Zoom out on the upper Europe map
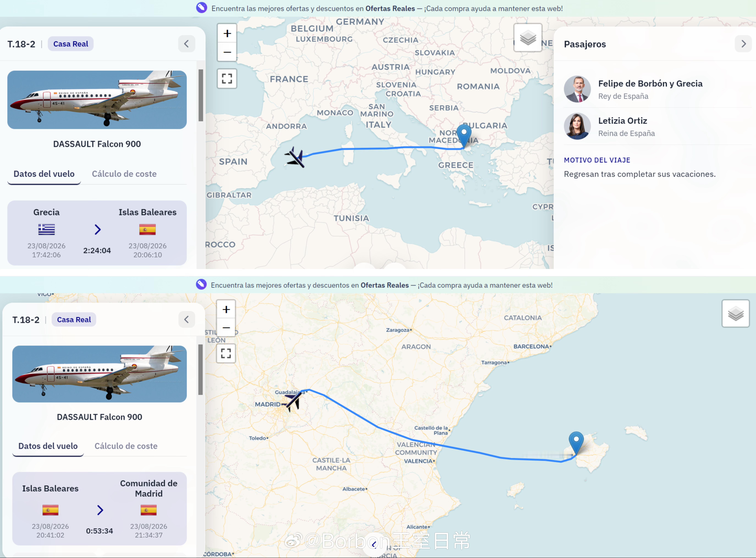 [227, 52]
